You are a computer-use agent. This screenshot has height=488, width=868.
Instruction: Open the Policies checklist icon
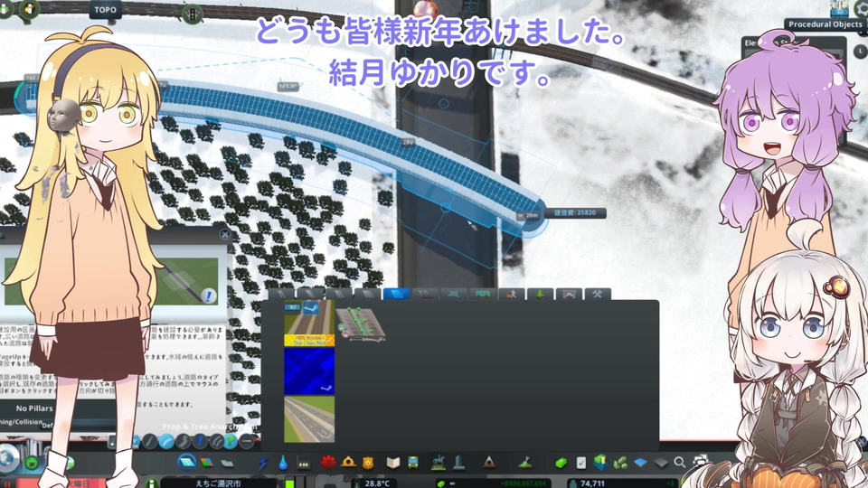(x=581, y=463)
